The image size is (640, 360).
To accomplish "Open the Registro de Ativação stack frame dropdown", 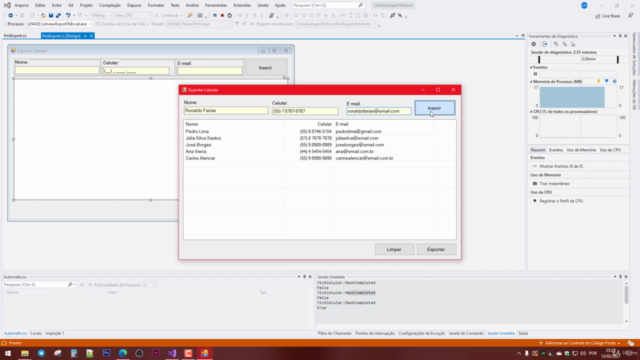I will (x=335, y=24).
